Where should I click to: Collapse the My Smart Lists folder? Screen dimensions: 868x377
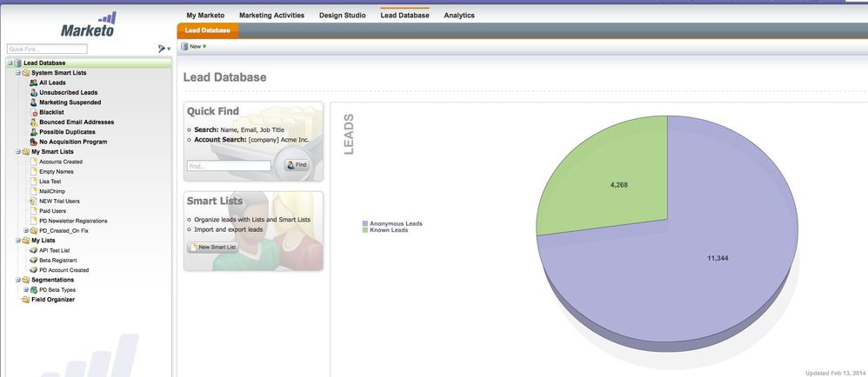17,152
